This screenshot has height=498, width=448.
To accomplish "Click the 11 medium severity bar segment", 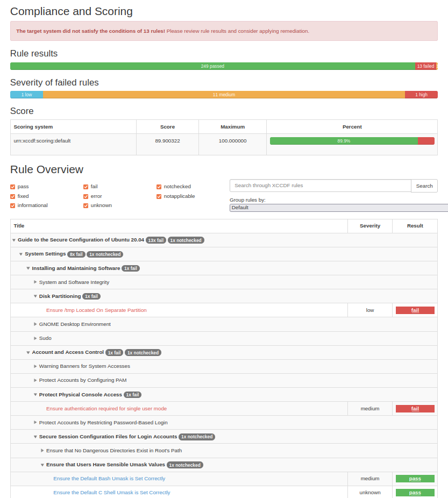I will point(224,95).
